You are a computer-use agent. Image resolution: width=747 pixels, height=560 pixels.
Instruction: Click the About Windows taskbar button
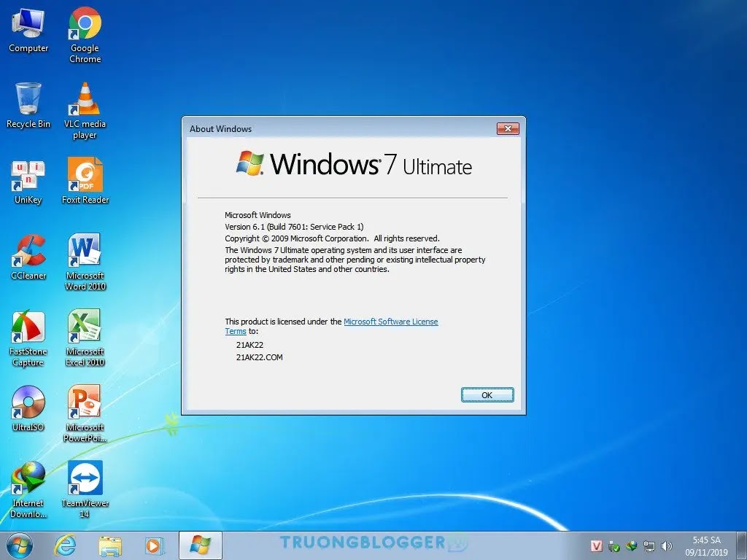pos(201,545)
